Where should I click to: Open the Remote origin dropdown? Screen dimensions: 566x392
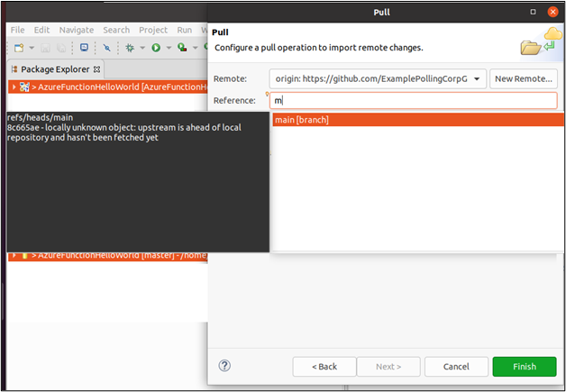[x=378, y=78]
